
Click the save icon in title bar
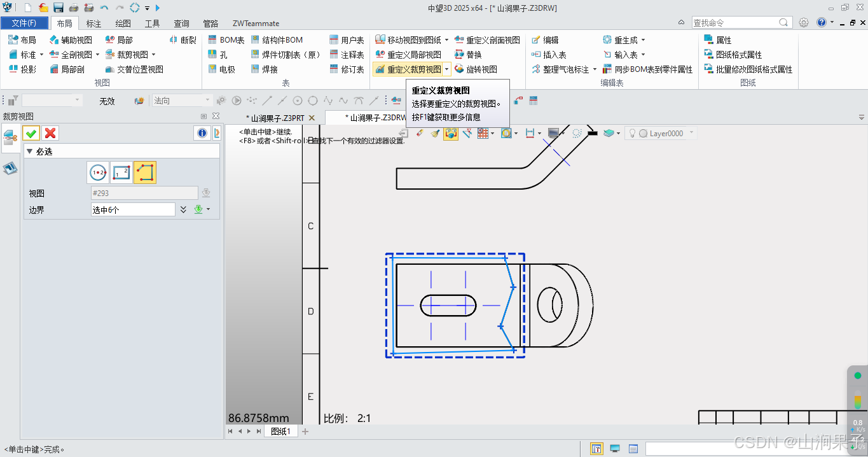[x=59, y=8]
